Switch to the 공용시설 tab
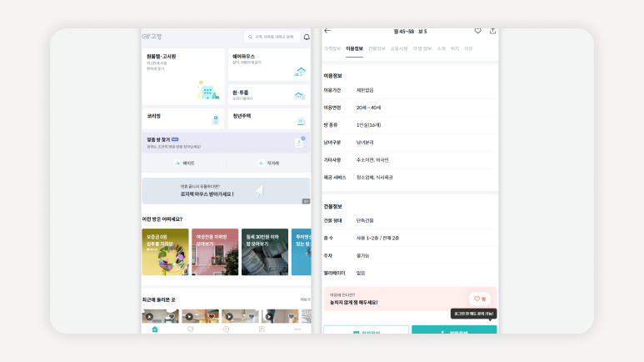644x362 pixels. [x=399, y=48]
